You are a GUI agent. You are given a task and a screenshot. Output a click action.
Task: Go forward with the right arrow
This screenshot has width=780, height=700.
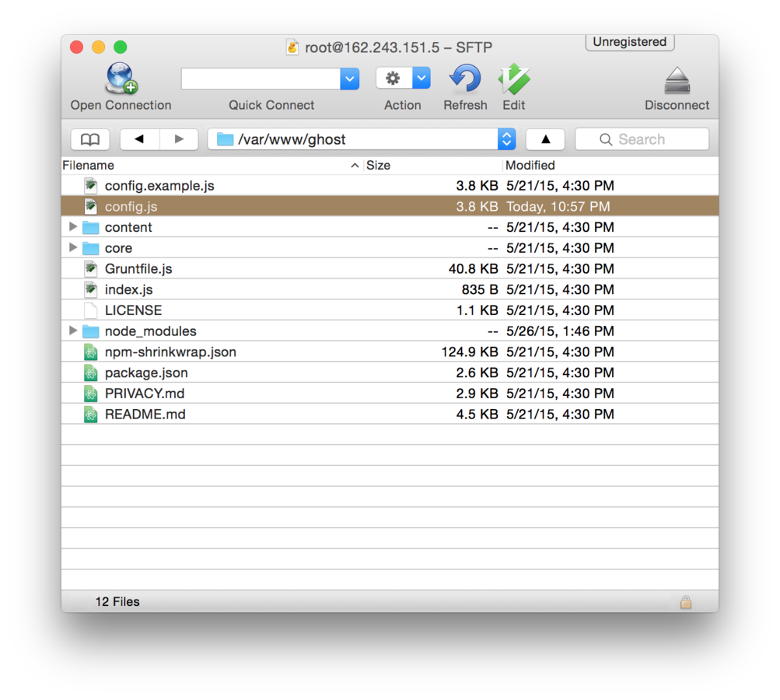pos(179,139)
